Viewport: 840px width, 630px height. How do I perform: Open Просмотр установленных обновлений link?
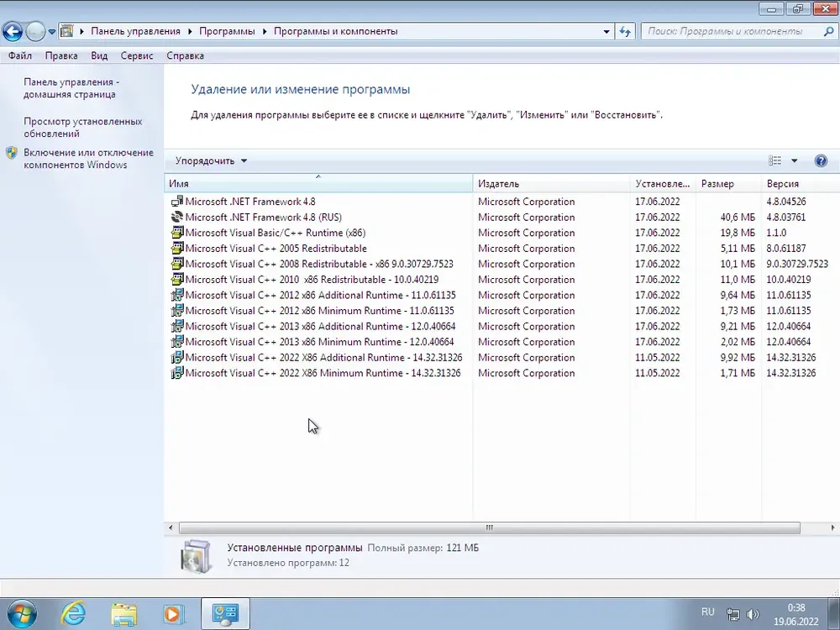point(83,128)
